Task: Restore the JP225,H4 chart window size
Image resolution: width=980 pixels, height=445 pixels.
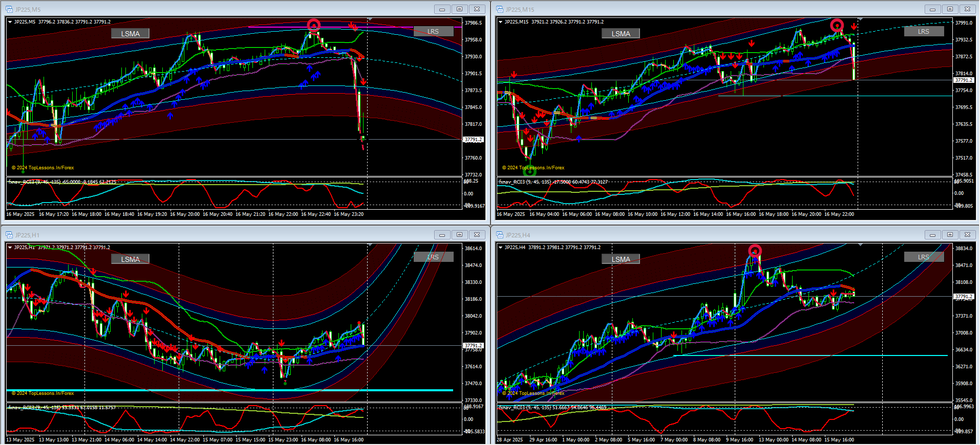Action: [950, 235]
